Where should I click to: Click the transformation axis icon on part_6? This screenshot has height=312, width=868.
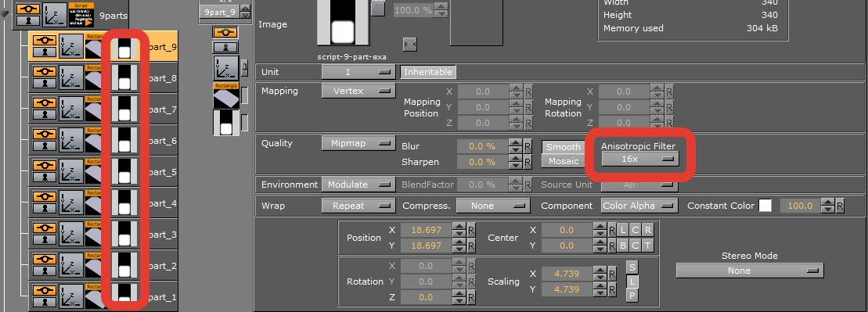coord(71,141)
